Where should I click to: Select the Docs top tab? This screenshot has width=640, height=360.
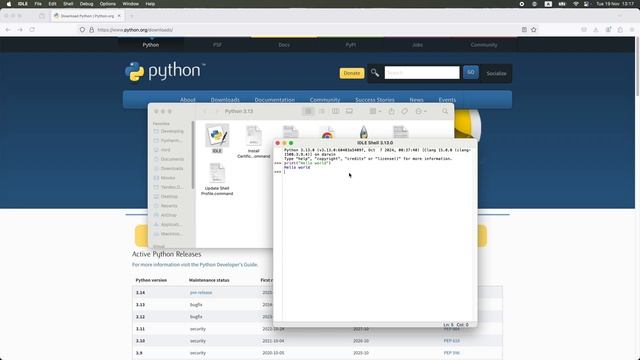(284, 45)
